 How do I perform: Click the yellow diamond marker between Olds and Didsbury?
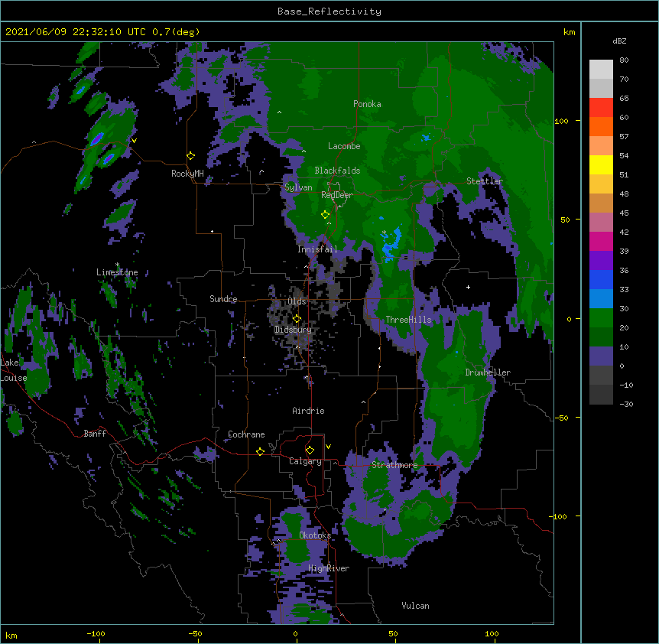tap(297, 318)
